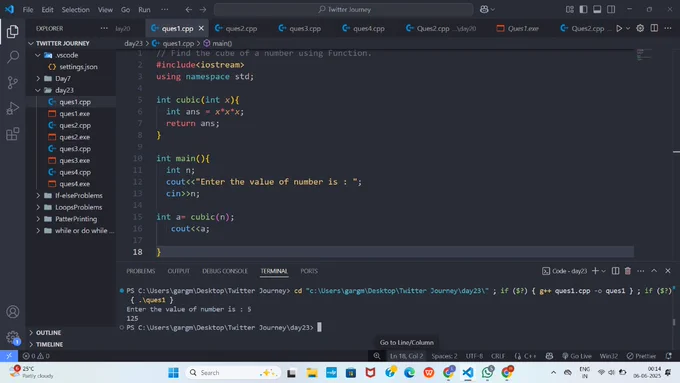Open the Extensions view
This screenshot has height=383, width=680.
point(13,134)
